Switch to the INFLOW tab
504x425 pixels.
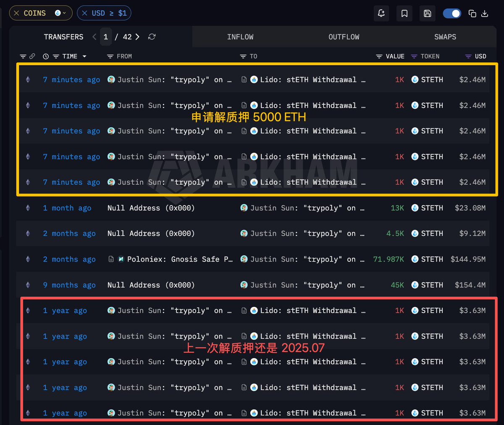point(240,37)
